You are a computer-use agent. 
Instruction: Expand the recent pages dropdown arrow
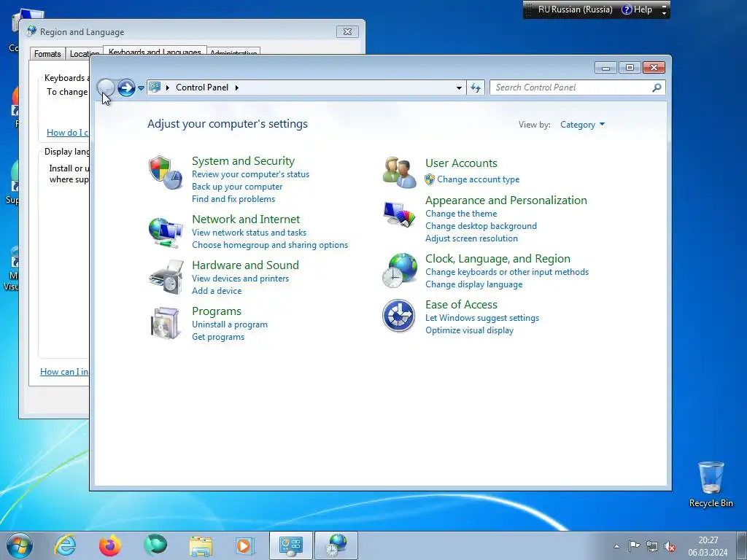click(141, 88)
